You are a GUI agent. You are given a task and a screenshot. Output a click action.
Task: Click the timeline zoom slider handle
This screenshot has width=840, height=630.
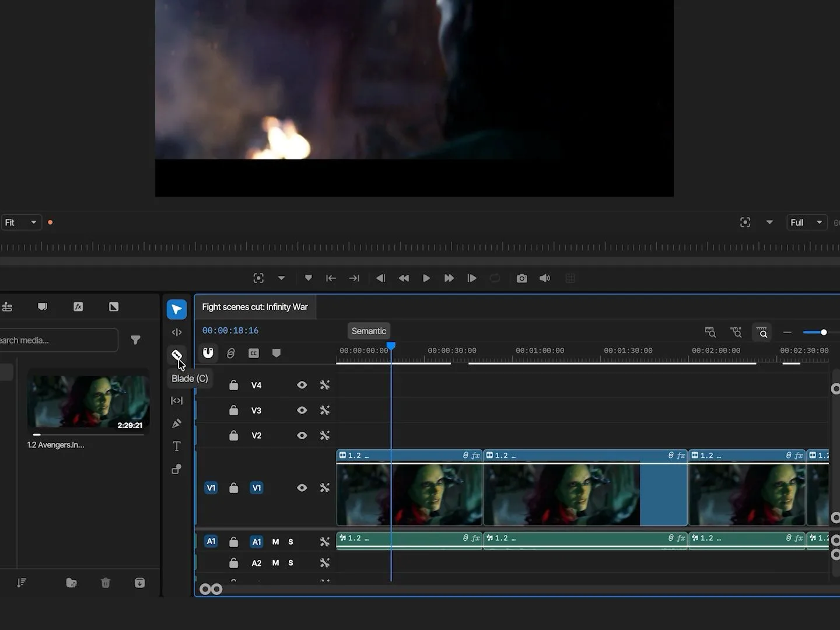pos(824,332)
